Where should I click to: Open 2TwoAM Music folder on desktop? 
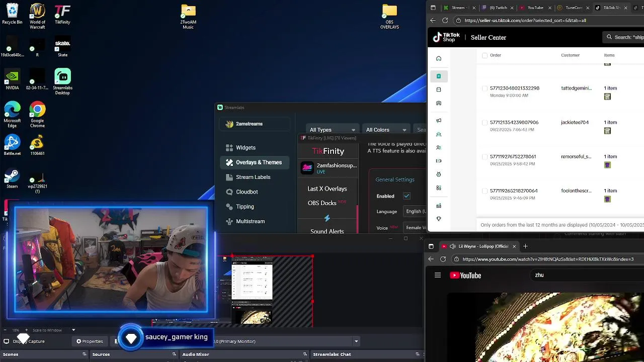(x=188, y=17)
